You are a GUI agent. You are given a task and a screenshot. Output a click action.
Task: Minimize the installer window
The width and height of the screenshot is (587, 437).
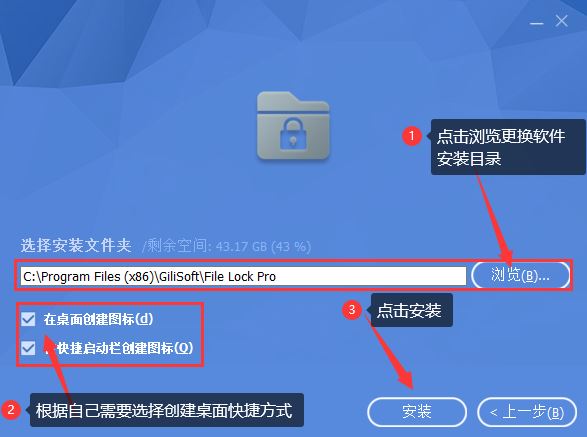click(x=536, y=23)
